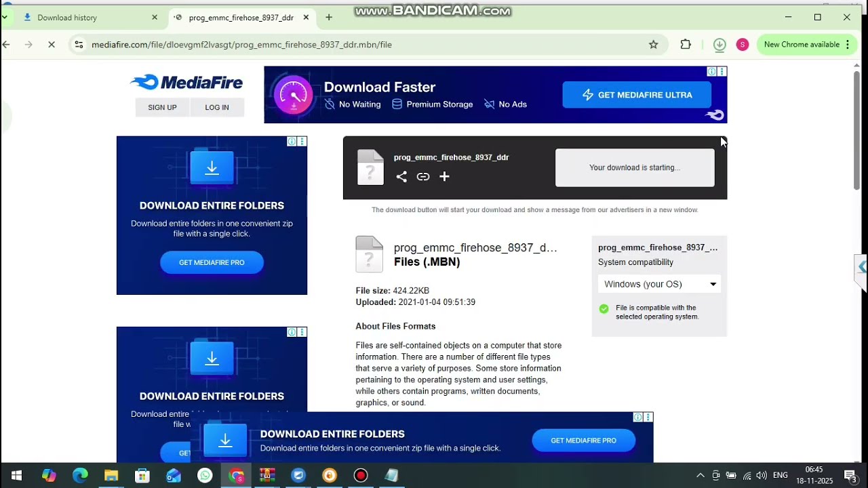Screen dimensions: 868x488
Task: Close the Download history tab
Action: point(155,18)
